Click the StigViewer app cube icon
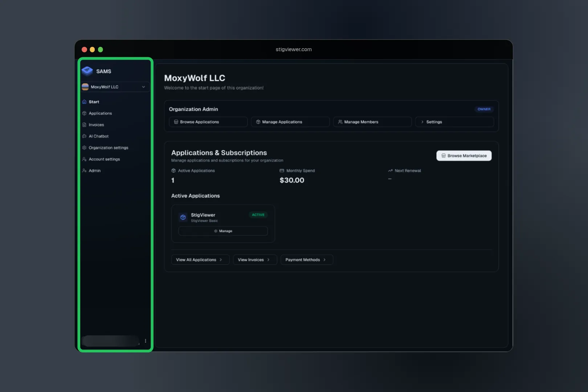This screenshot has height=392, width=588. (x=183, y=217)
